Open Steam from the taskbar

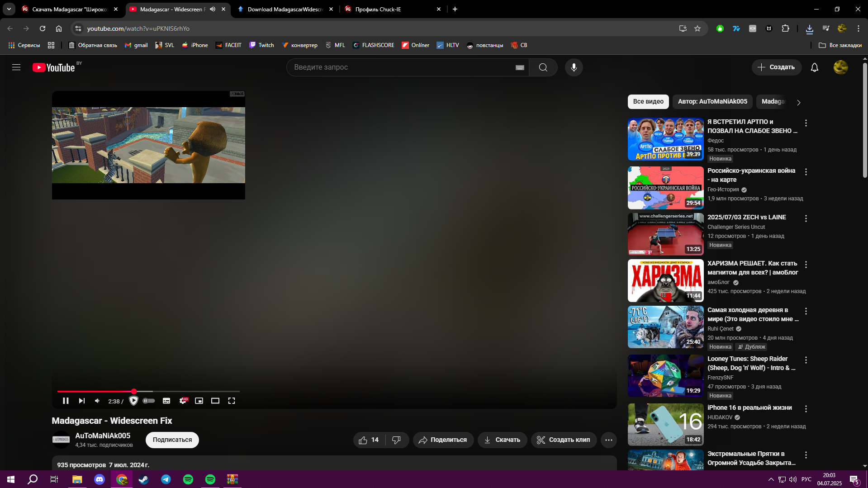(x=144, y=479)
